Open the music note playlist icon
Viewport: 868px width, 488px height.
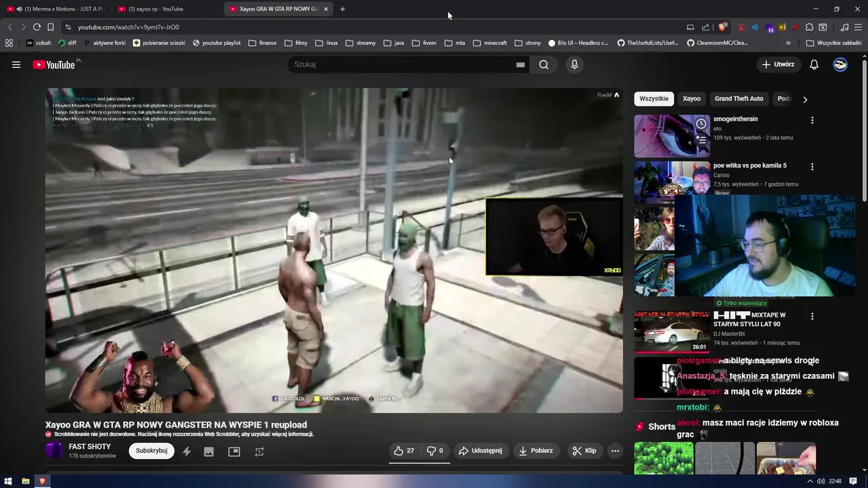coord(844,27)
